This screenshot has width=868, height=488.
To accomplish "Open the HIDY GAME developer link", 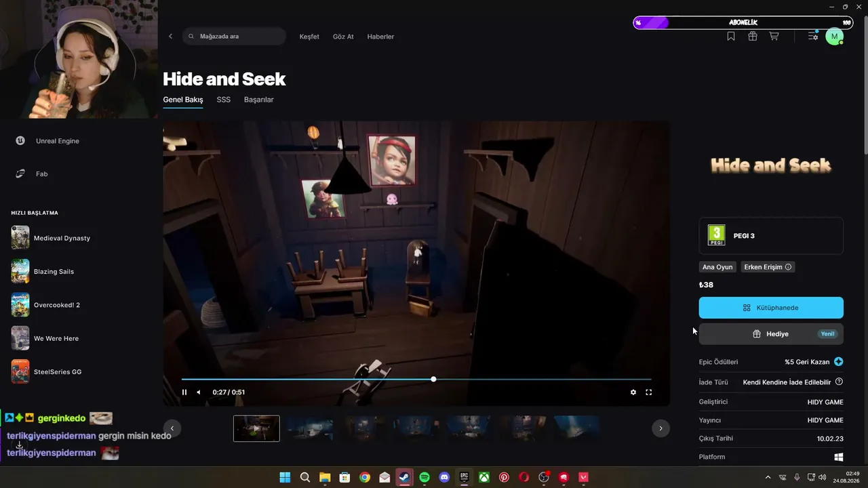I will click(825, 402).
